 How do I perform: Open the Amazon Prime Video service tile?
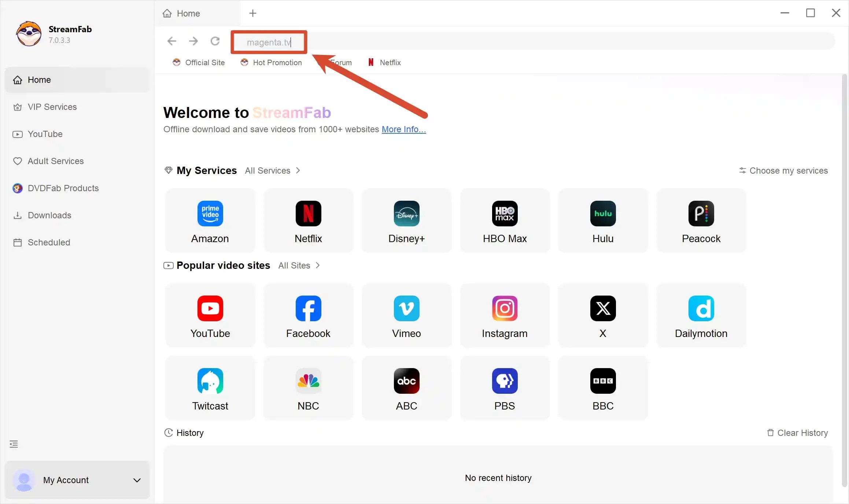210,220
